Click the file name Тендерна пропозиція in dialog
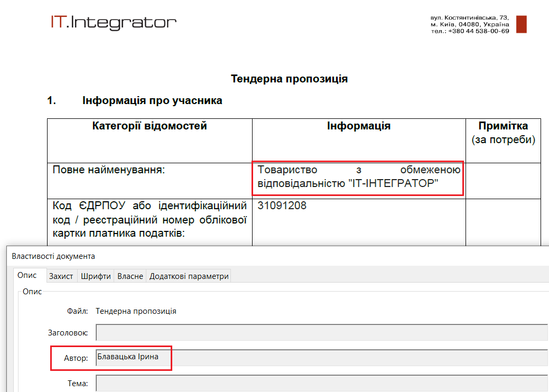 pyautogui.click(x=136, y=311)
